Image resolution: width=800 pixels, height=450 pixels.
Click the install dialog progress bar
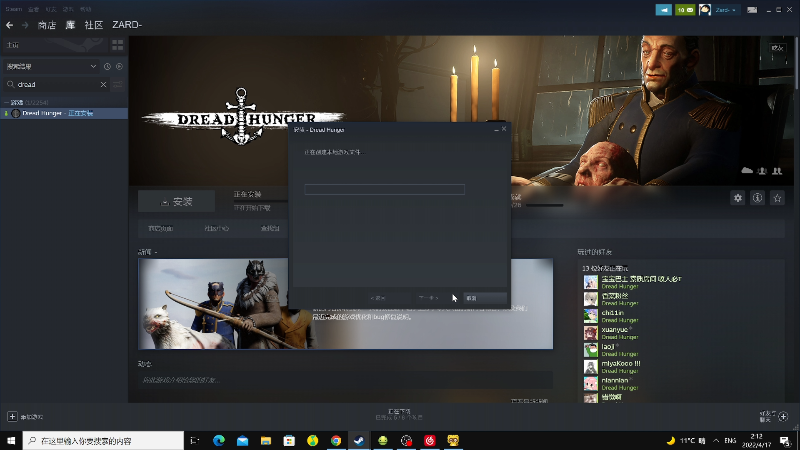coord(385,190)
